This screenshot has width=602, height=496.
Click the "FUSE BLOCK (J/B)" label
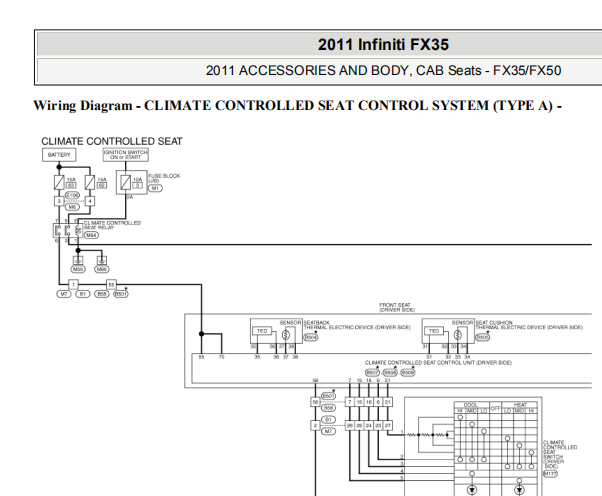tap(164, 178)
